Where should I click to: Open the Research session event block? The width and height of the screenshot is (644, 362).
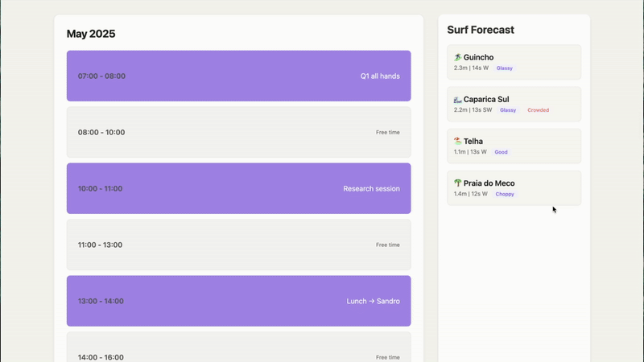tap(238, 188)
